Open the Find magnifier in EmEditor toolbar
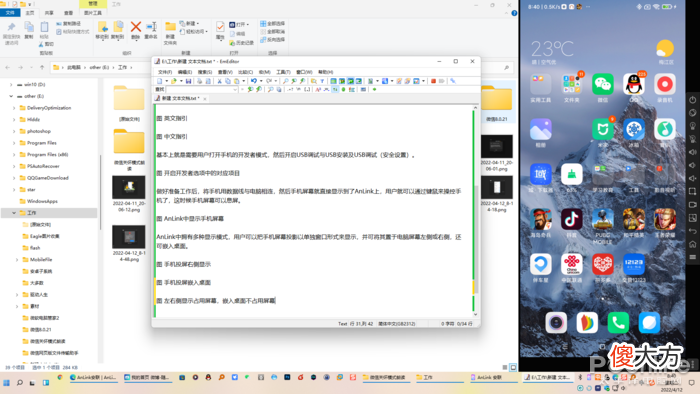The height and width of the screenshot is (394, 700). 286,81
